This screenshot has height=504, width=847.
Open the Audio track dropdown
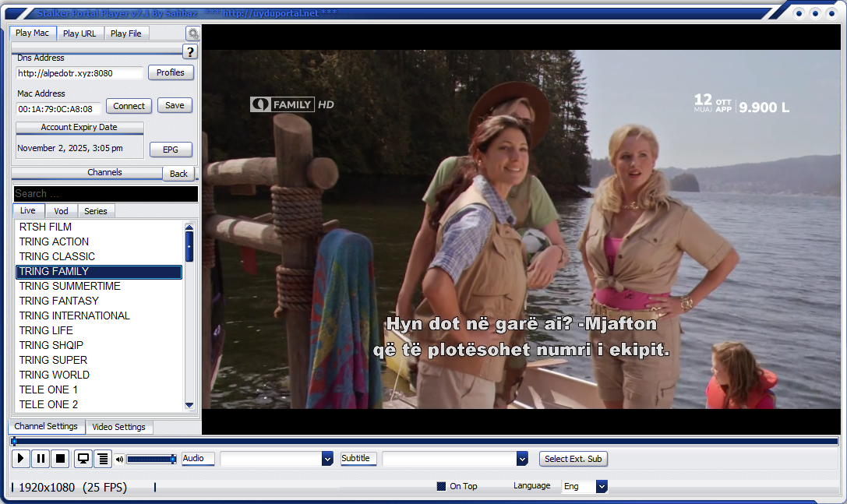pyautogui.click(x=327, y=459)
